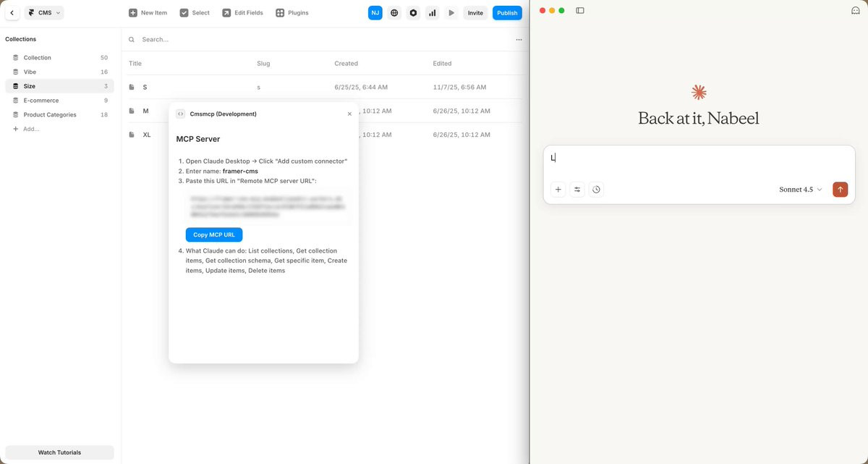Open the analytics bar chart icon
The image size is (868, 464).
[x=433, y=13]
